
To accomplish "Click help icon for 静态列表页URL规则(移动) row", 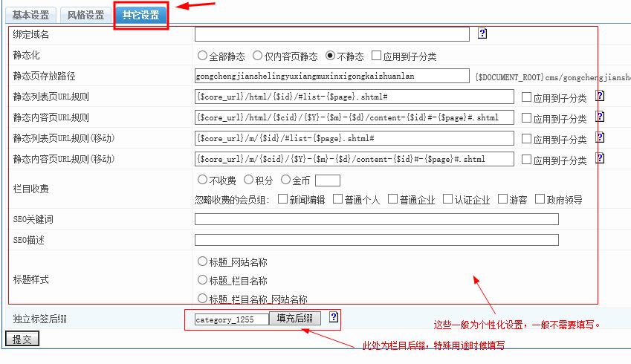I will 600,137.
